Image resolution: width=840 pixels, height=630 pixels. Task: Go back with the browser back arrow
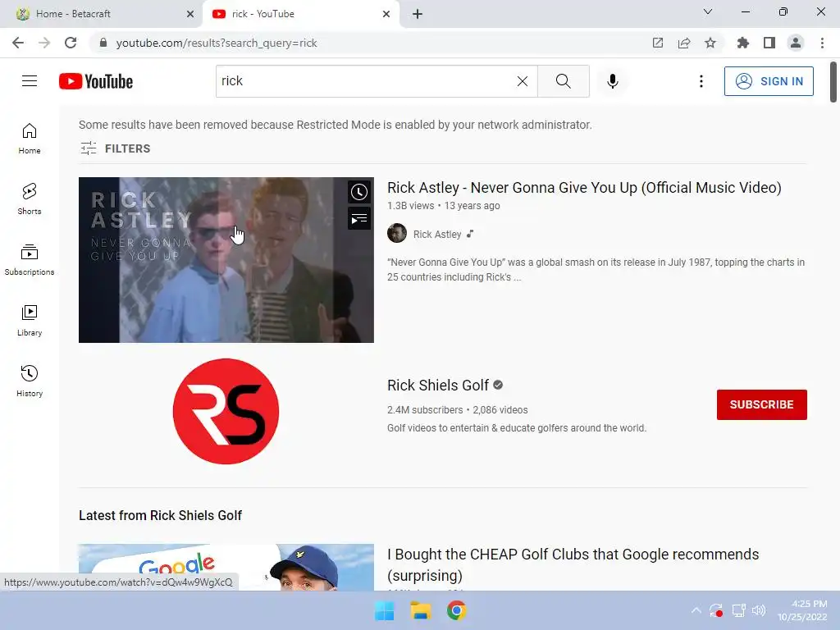coord(18,43)
